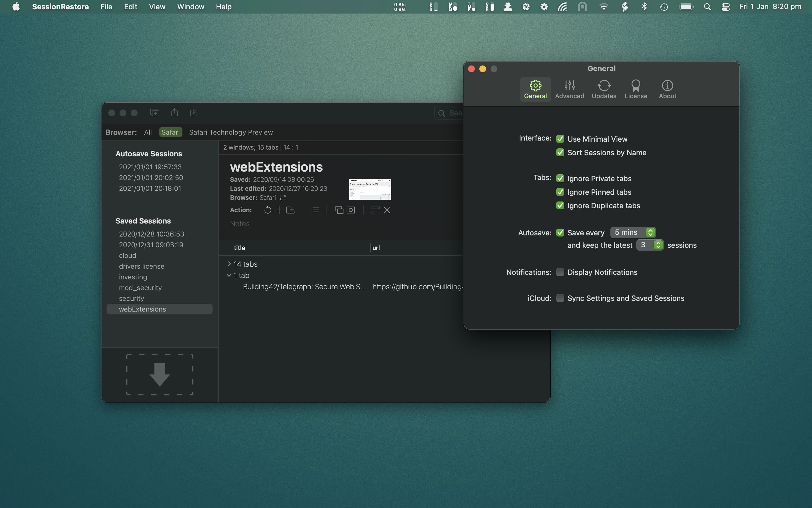
Task: Click the three-line list action icon
Action: 315,210
